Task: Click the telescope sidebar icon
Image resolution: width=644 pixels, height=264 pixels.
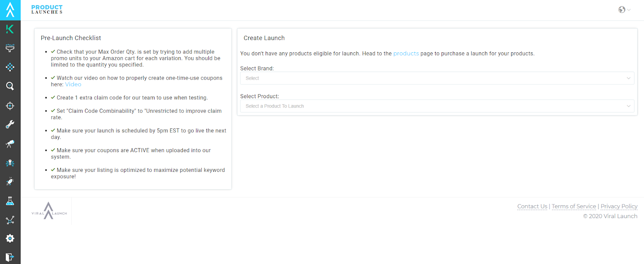Action: [10, 144]
